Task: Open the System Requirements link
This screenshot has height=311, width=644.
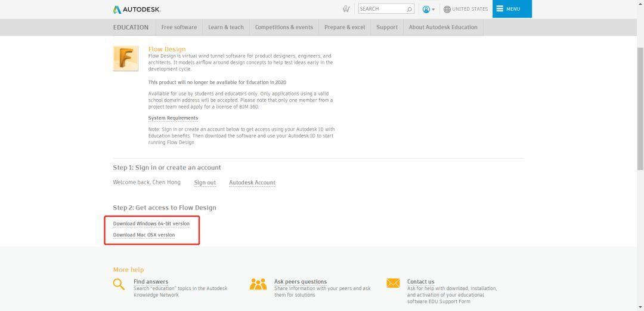Action: point(173,118)
